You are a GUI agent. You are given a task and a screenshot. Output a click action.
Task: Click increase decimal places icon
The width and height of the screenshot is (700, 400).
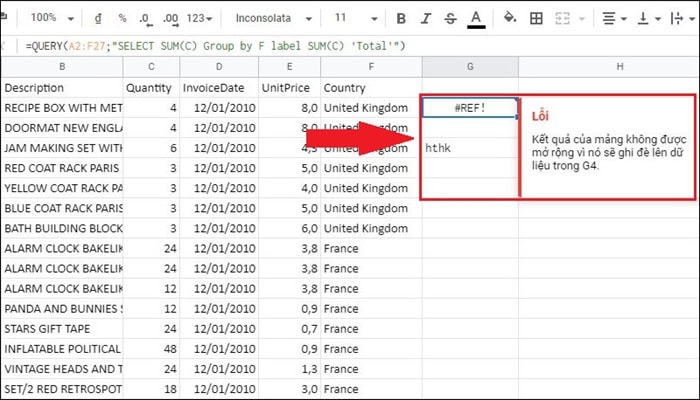(171, 18)
